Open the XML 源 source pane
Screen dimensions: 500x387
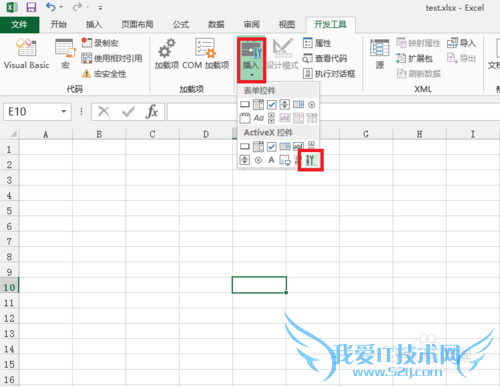click(x=380, y=53)
